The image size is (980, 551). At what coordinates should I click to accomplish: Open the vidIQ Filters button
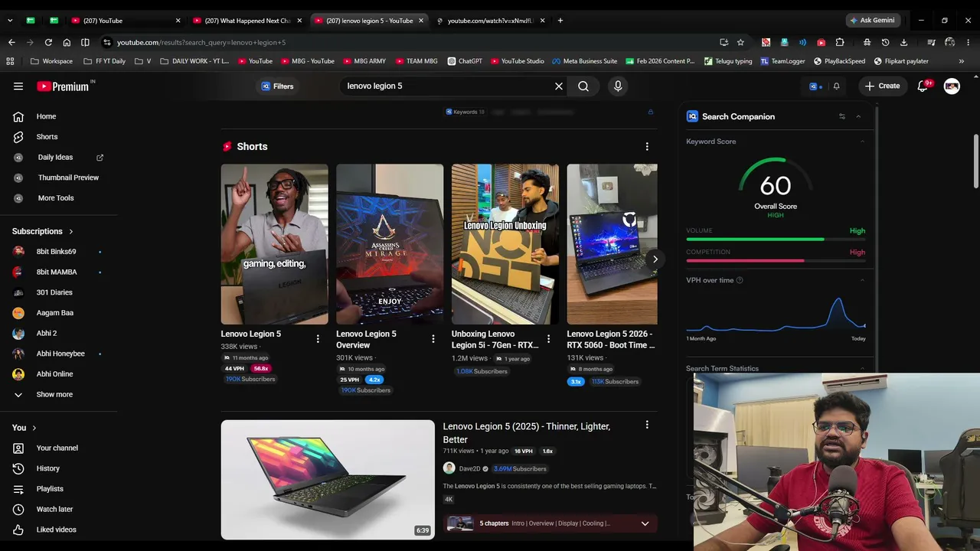pyautogui.click(x=277, y=86)
